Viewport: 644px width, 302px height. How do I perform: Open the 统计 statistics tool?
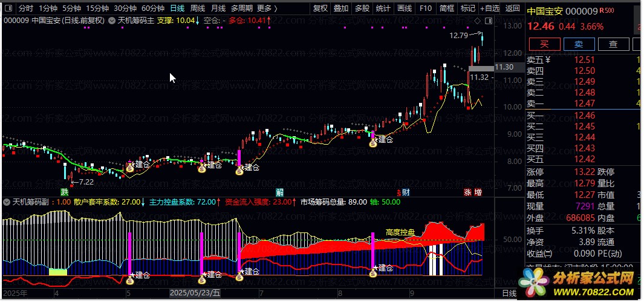coord(383,8)
